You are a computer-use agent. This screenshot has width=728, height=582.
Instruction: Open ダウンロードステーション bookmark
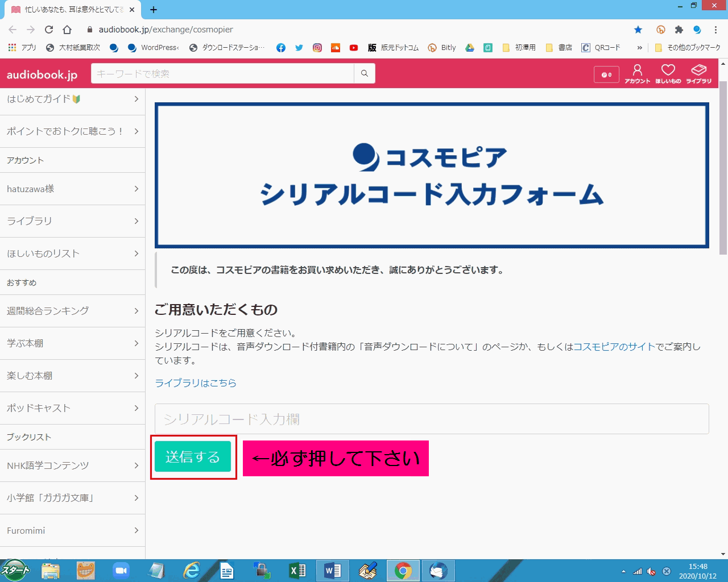[x=227, y=48]
